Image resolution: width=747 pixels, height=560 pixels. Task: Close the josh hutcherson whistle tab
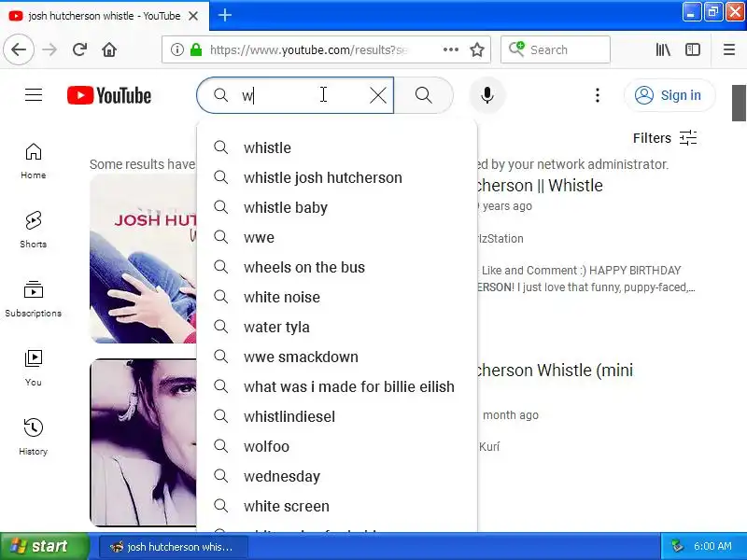click(x=193, y=16)
